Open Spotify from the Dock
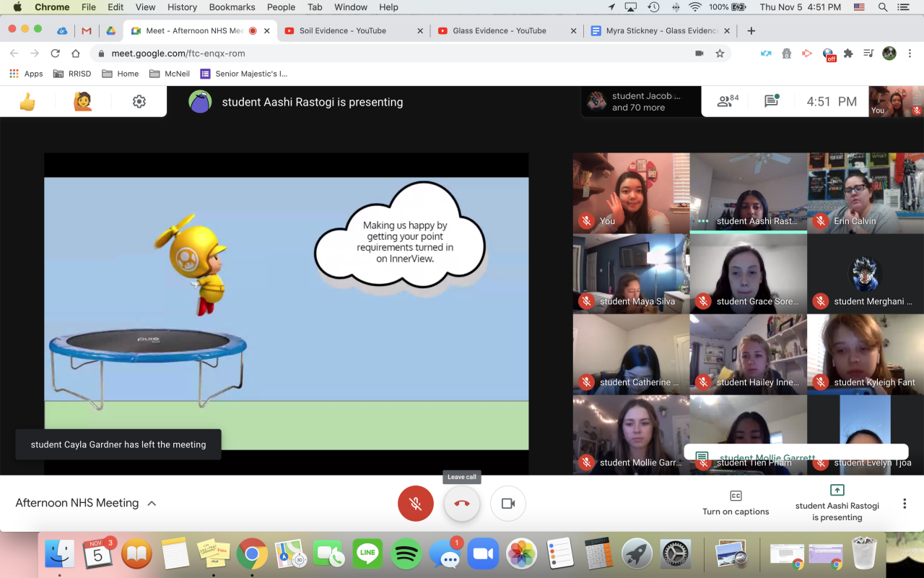Viewport: 924px width, 578px height. tap(406, 554)
